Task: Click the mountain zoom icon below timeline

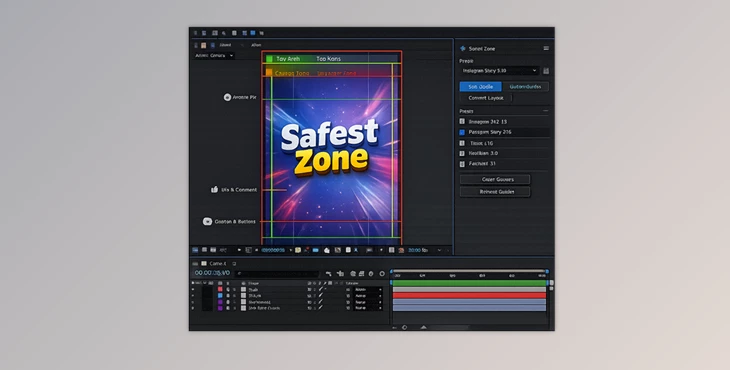Action: click(424, 327)
